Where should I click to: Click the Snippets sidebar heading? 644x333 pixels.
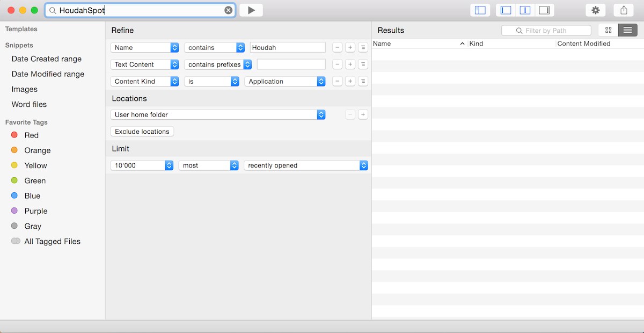(x=19, y=45)
